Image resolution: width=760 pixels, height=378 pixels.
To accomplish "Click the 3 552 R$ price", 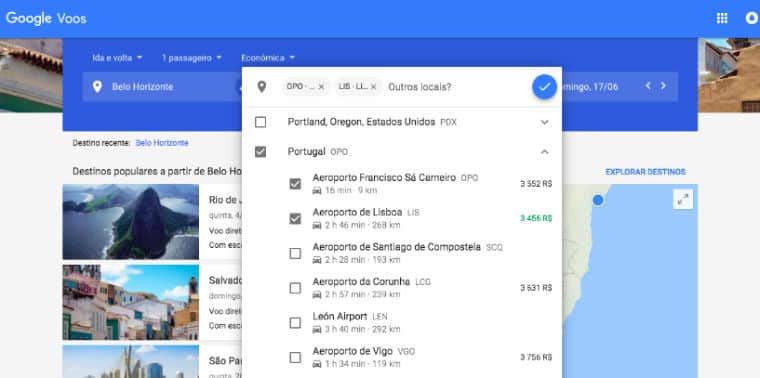I will click(536, 184).
